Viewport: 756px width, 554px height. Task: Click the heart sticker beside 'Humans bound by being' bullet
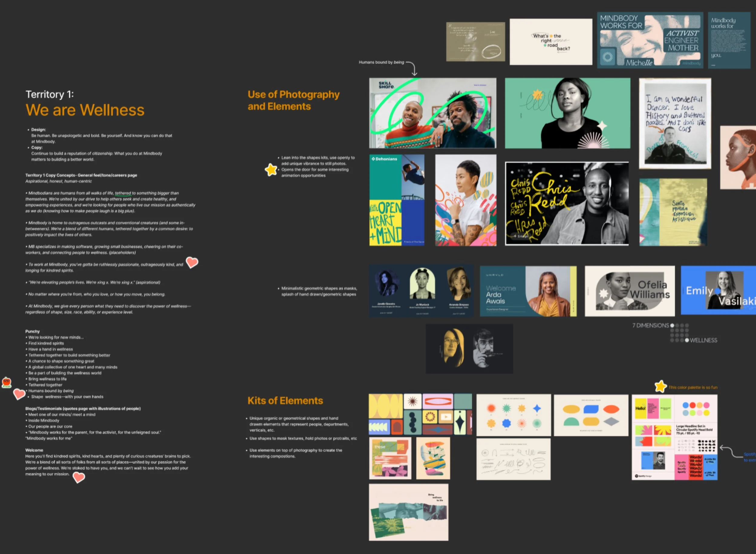19,394
